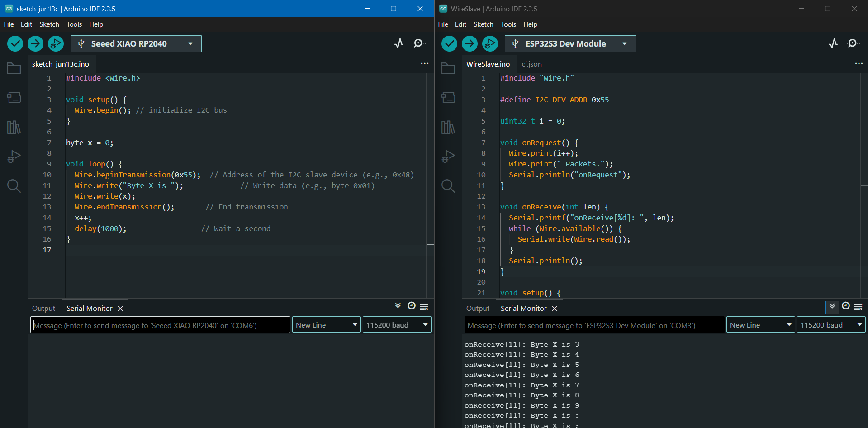Open Boards Manager in the sketch_jun13c sidebar
The image size is (868, 428).
click(14, 98)
